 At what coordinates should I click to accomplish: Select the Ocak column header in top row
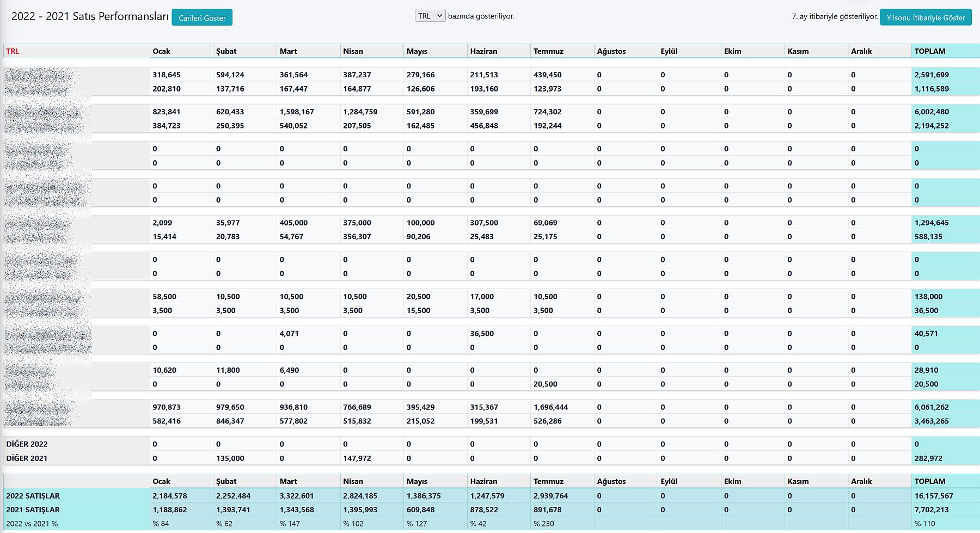[161, 51]
